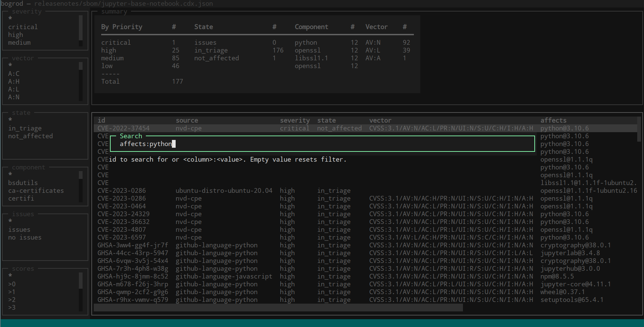Select the critical severity filter
644x327 pixels.
point(23,27)
